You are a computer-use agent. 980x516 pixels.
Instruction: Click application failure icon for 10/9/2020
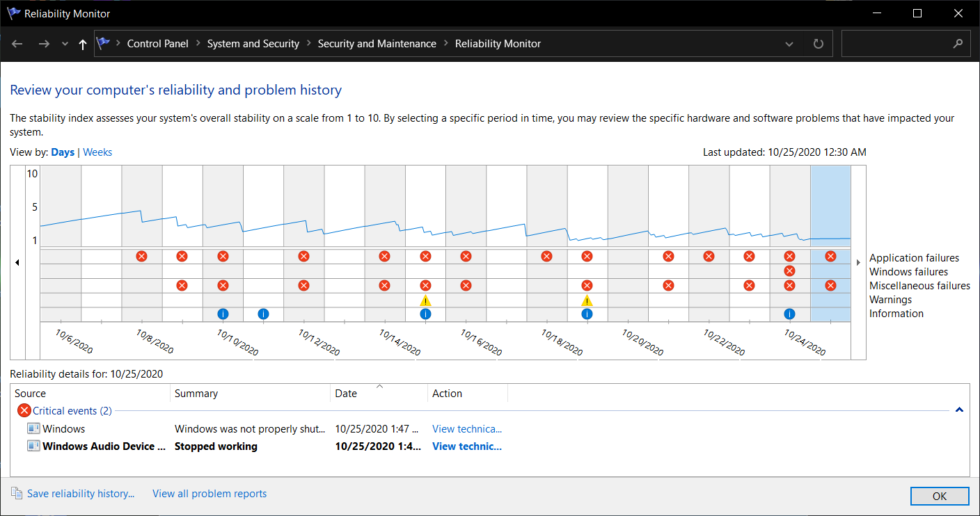tap(182, 256)
